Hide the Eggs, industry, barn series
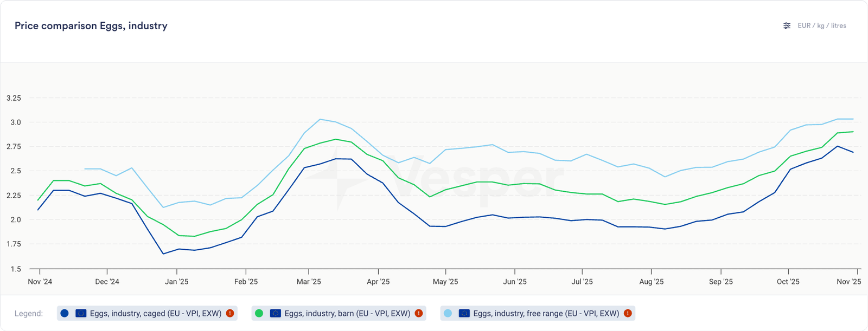The image size is (868, 331). [347, 313]
